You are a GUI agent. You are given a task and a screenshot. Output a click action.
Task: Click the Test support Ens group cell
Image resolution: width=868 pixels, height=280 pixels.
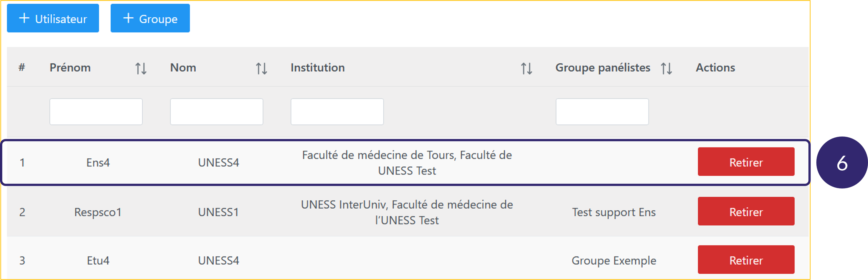pyautogui.click(x=613, y=212)
